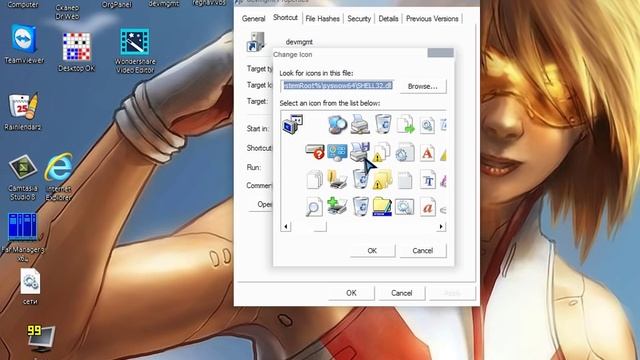Click devmgmt shortcut icon in Properties window
640x360 pixels.
click(256, 42)
